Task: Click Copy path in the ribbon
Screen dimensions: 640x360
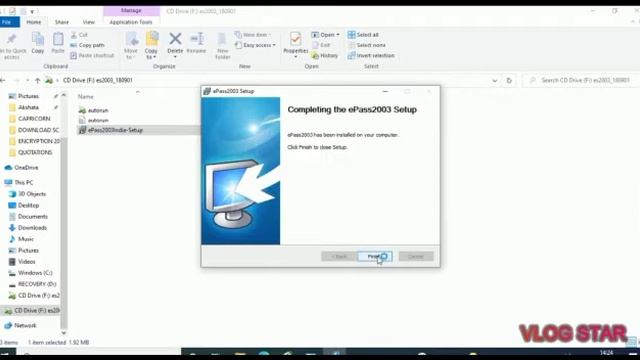Action: [87, 45]
